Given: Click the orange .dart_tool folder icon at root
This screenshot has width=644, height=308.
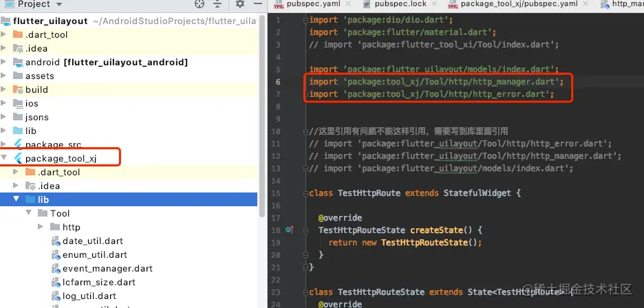Looking at the screenshot, I should point(18,34).
